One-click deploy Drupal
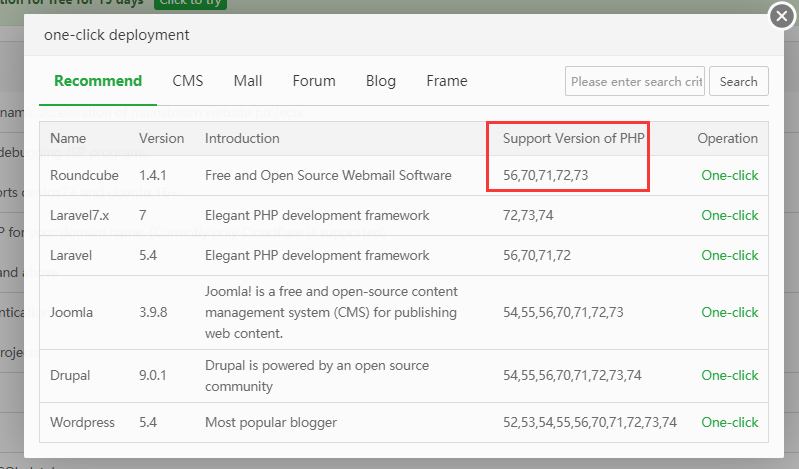 (730, 376)
